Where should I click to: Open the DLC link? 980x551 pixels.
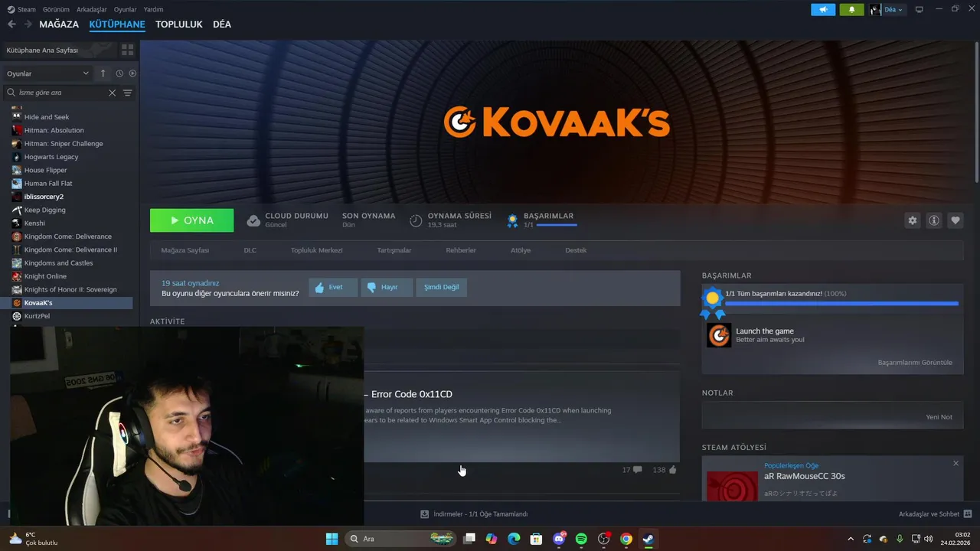coord(250,250)
